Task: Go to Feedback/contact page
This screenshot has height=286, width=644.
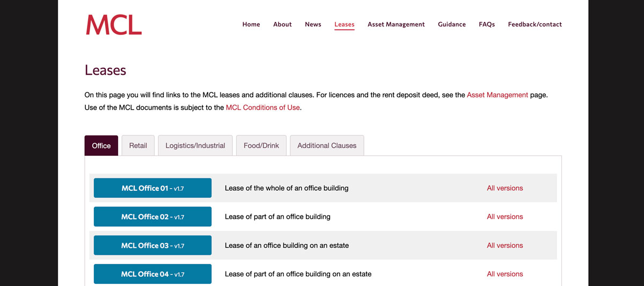Action: 535,24
